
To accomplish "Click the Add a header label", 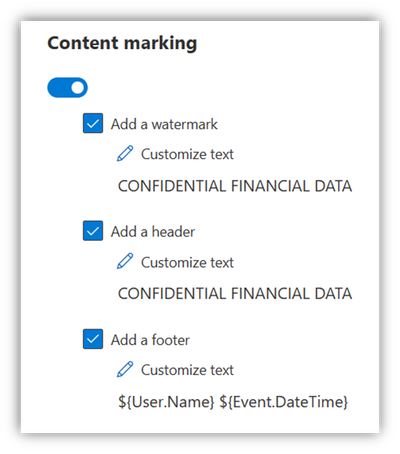I will (153, 232).
